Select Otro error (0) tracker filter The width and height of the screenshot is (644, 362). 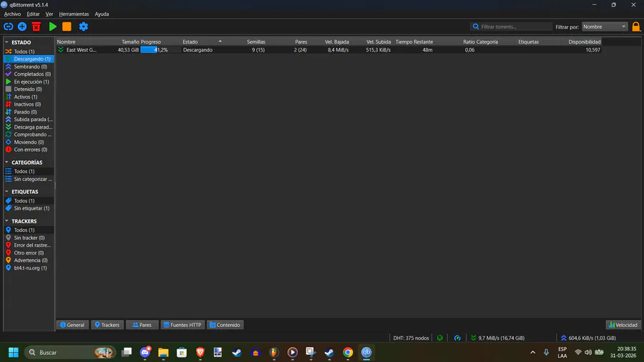click(29, 253)
